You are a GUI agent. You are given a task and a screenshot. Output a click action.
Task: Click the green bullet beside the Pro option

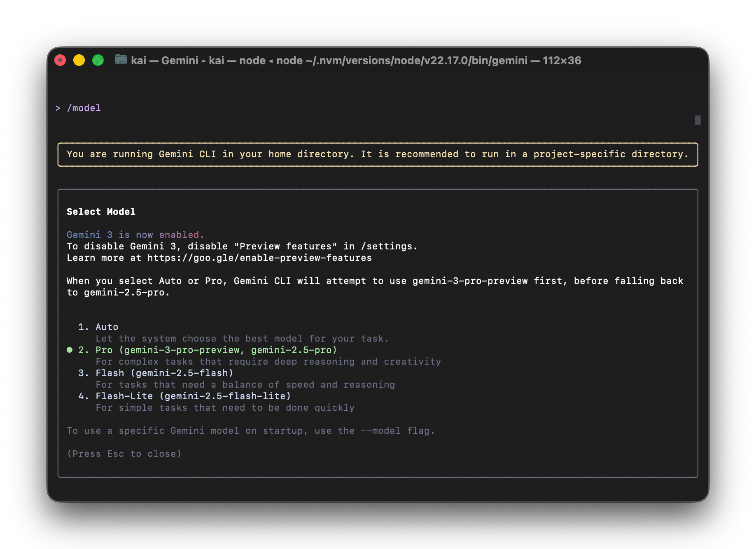click(x=70, y=350)
